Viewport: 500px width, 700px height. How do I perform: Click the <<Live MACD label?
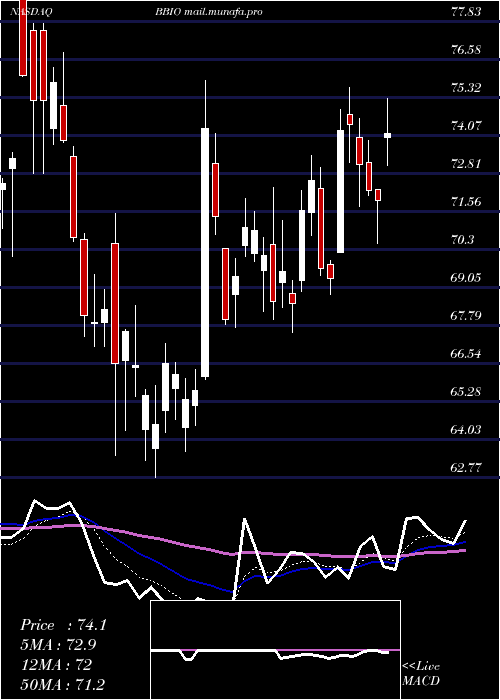(421, 674)
